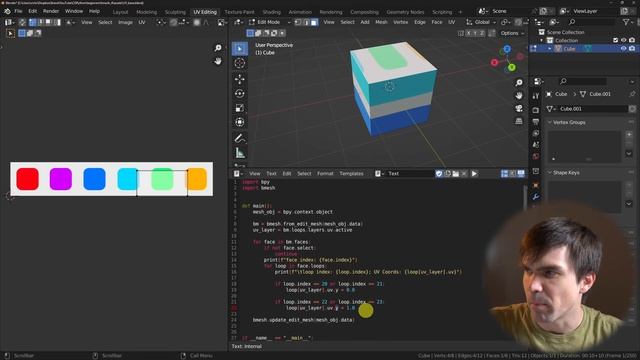The height and width of the screenshot is (360, 640).
Task: Collapse Collection in the outliner
Action: click(542, 40)
